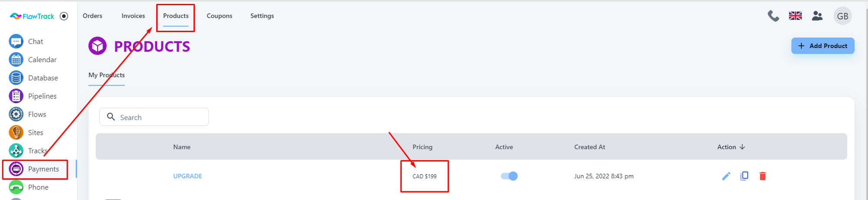Switch to the Orders tab
The height and width of the screenshot is (200, 868).
click(92, 16)
